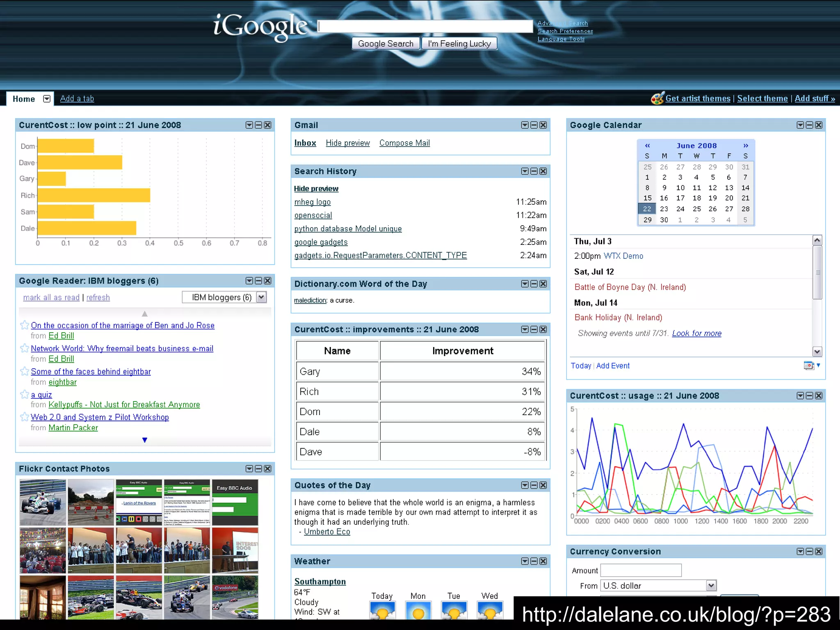Toggle Hide preview in Search History
The width and height of the screenshot is (840, 630).
[x=316, y=189]
